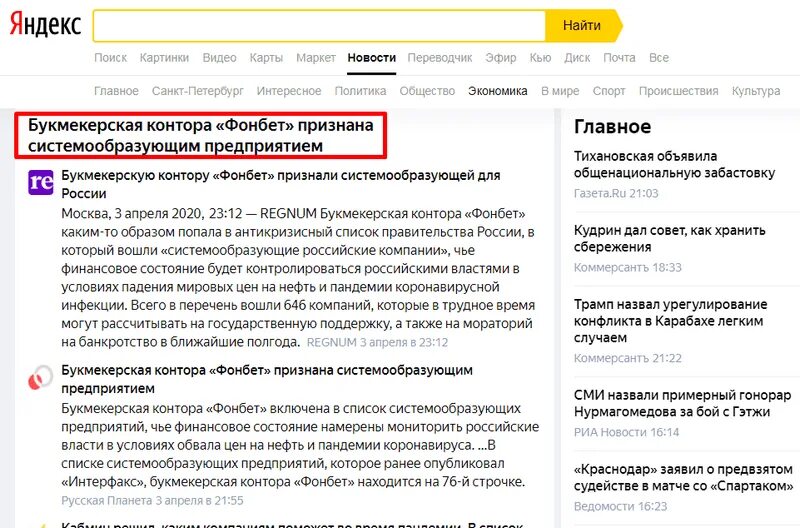Open Кудрин дал совет, как хранить сбережения story
This screenshot has height=528, width=800.
(x=669, y=238)
